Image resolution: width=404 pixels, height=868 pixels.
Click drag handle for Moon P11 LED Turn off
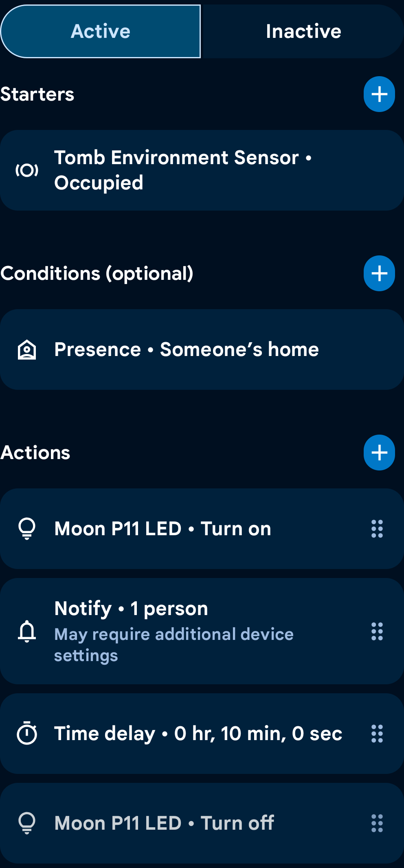tap(377, 823)
